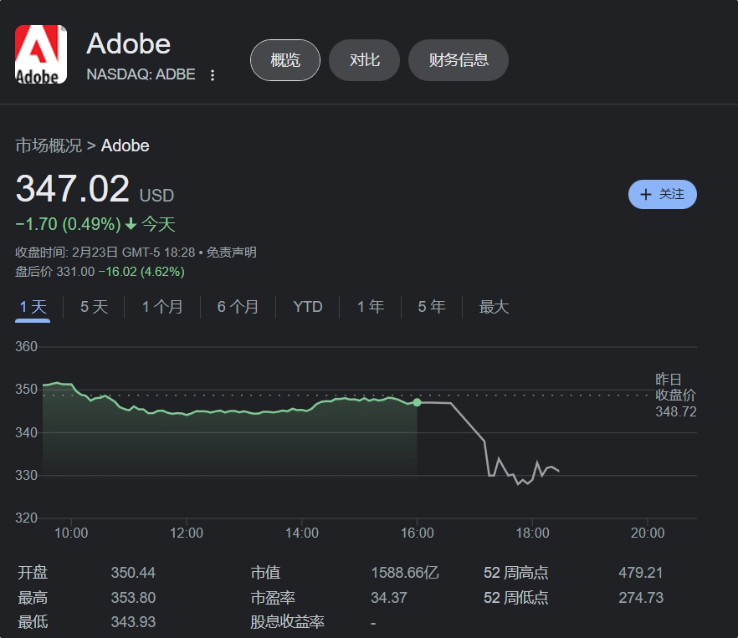Switch to the 对比 compare tab
Image resolution: width=739 pixels, height=638 pixels.
pos(364,60)
